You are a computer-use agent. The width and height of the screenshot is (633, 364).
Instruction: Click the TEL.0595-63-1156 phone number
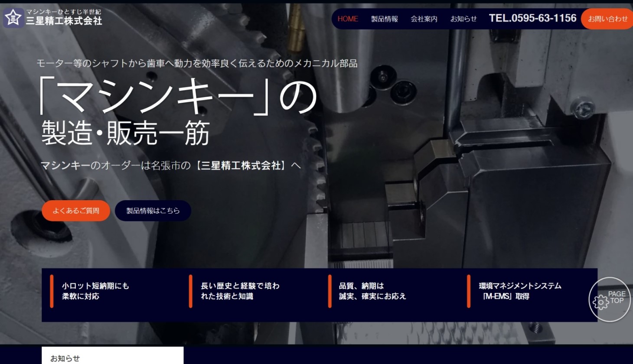(x=532, y=18)
